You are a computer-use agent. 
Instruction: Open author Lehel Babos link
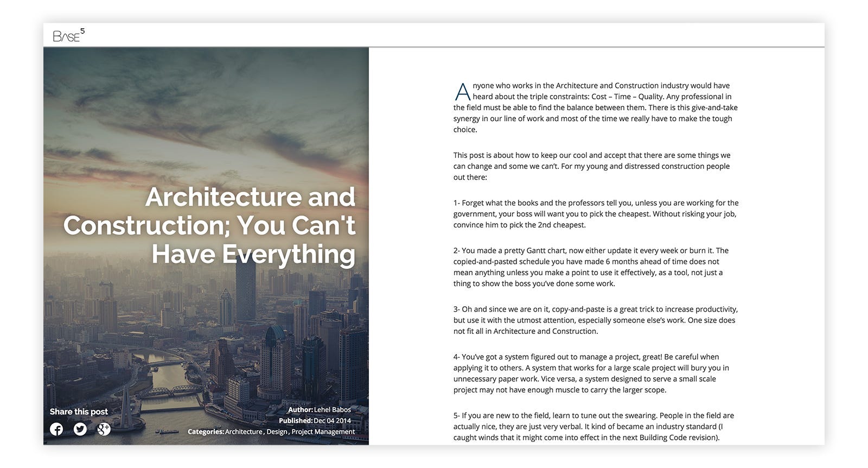[333, 410]
